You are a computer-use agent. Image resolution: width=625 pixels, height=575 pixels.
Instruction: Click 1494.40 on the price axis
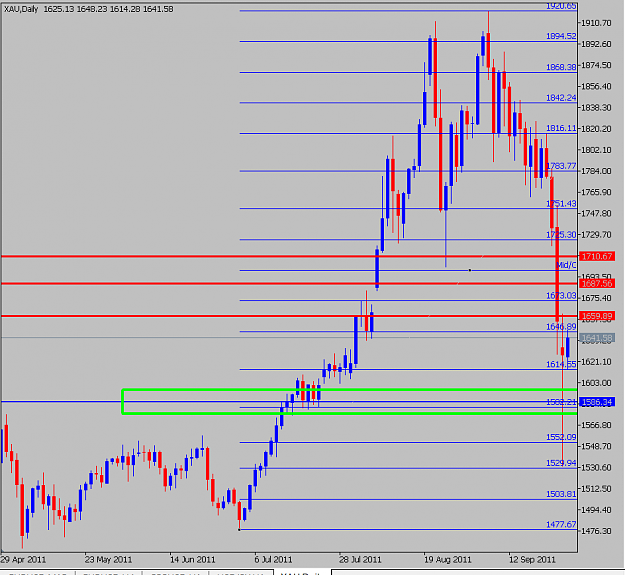coord(596,510)
